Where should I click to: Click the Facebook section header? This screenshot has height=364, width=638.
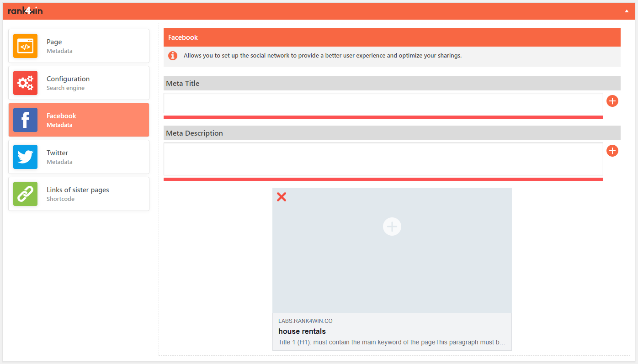click(392, 37)
